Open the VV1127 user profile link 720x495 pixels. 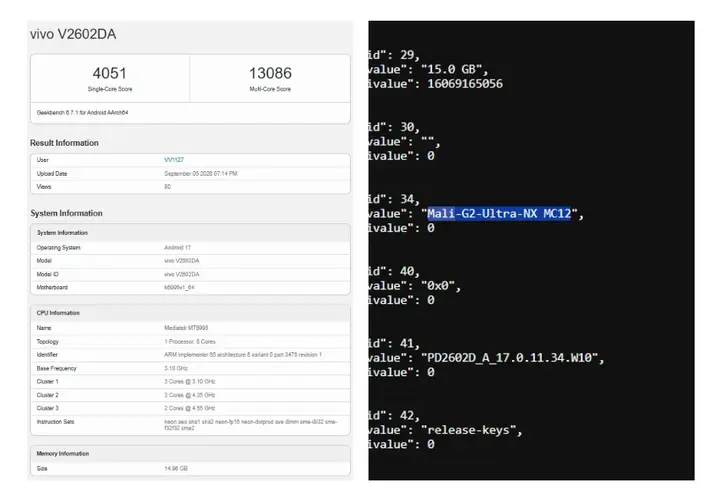(x=174, y=160)
